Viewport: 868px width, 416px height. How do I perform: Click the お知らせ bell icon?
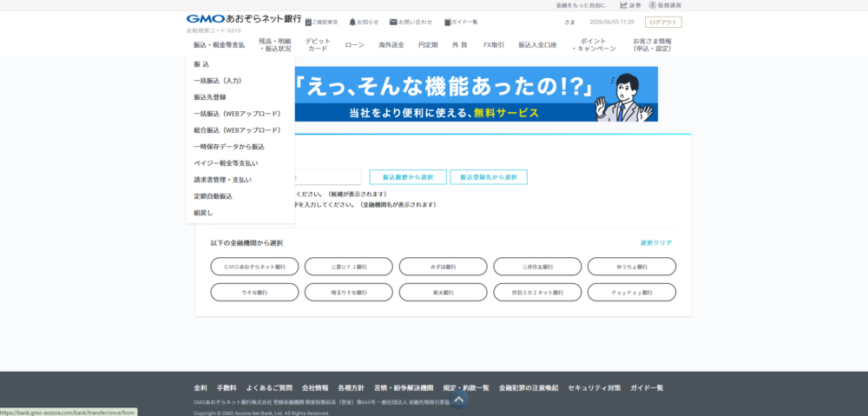352,23
